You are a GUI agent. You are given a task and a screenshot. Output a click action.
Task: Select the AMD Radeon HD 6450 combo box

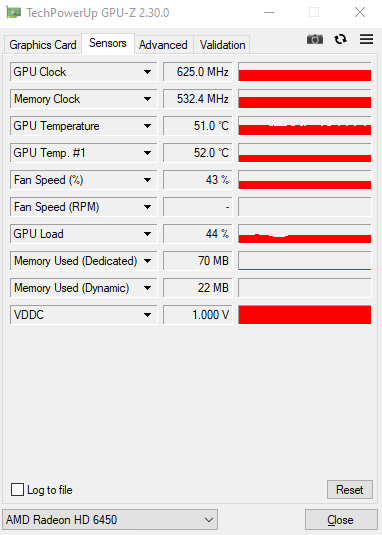pos(110,520)
